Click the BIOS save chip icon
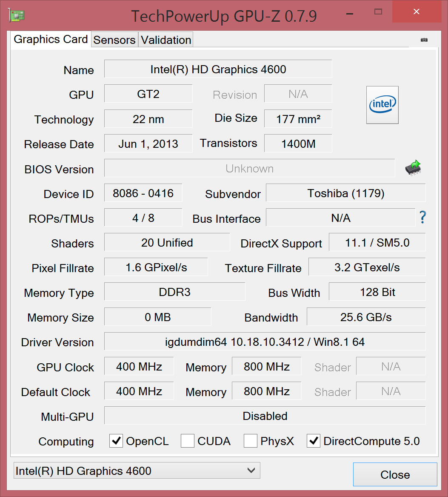448x497 pixels. (413, 168)
